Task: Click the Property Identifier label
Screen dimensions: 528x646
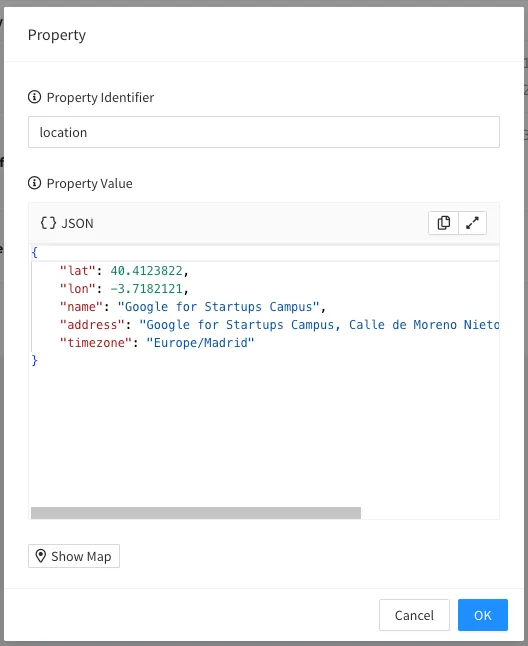Action: tap(100, 98)
